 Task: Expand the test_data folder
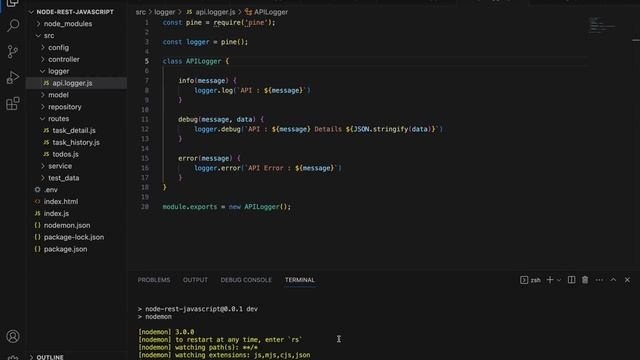[x=63, y=178]
